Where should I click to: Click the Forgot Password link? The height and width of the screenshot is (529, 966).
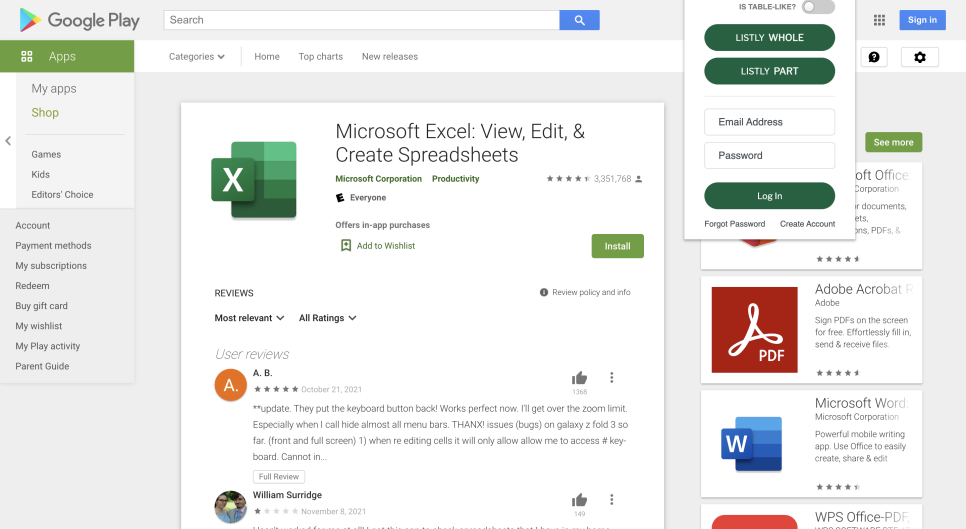click(x=734, y=224)
